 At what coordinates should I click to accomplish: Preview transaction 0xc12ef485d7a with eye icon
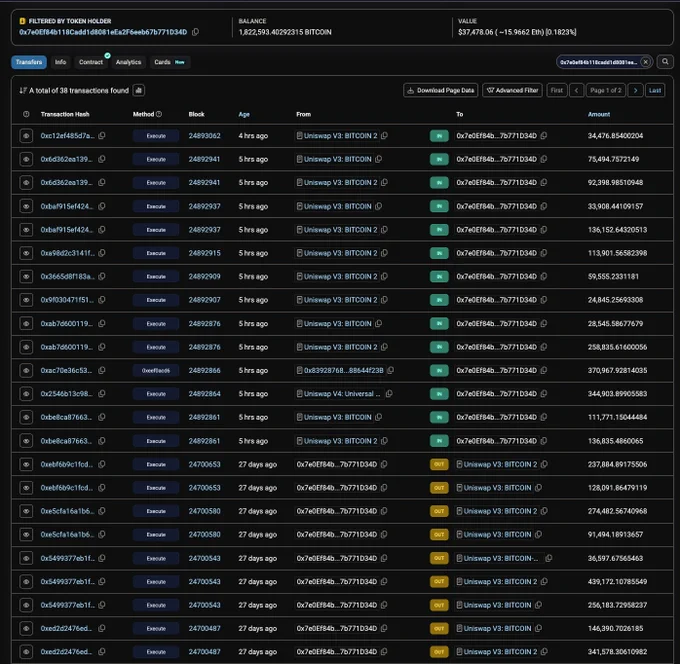26,136
